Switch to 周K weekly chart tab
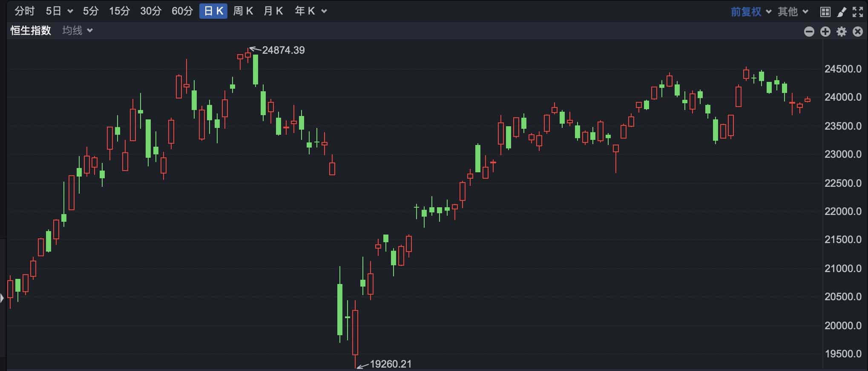 (x=243, y=11)
